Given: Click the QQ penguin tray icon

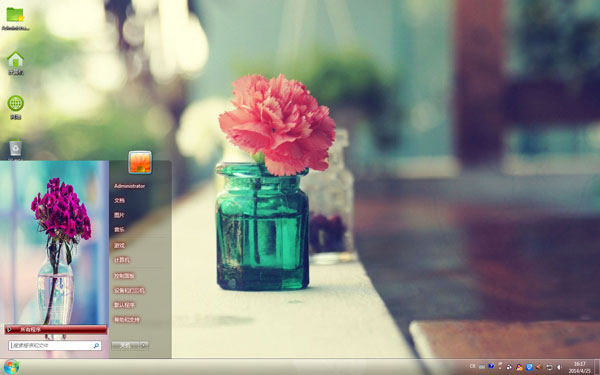Looking at the screenshot, I should coord(519,367).
